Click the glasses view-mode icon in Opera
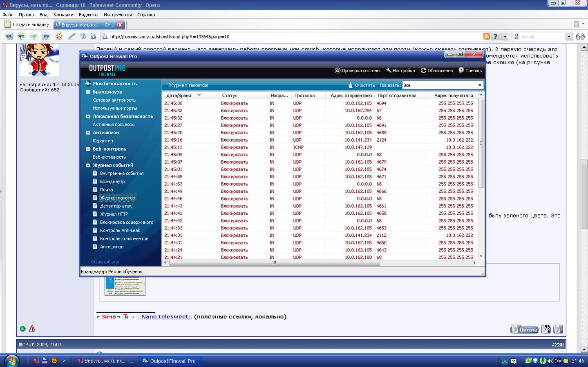Screen dimensions: 588x367 point(580,36)
